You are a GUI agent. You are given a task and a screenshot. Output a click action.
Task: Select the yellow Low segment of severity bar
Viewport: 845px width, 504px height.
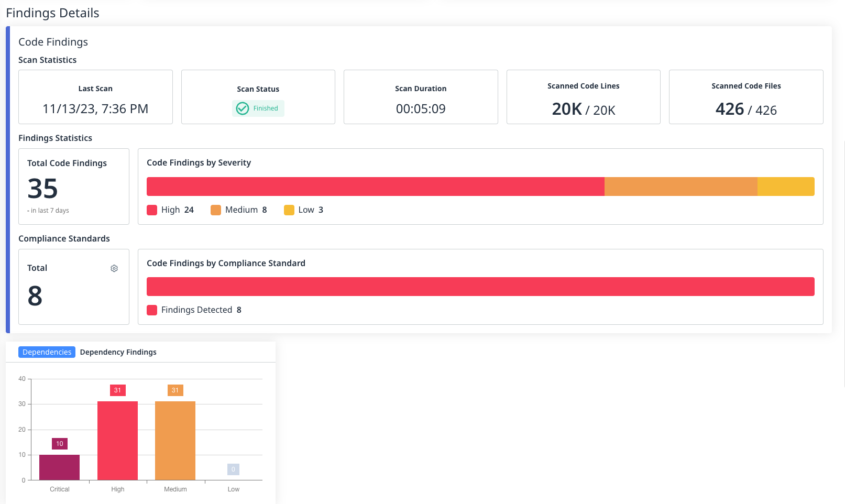(786, 187)
